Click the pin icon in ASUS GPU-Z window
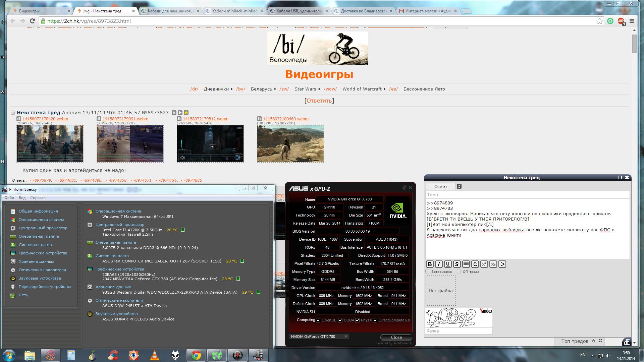This screenshot has height=362, width=644. (x=404, y=188)
